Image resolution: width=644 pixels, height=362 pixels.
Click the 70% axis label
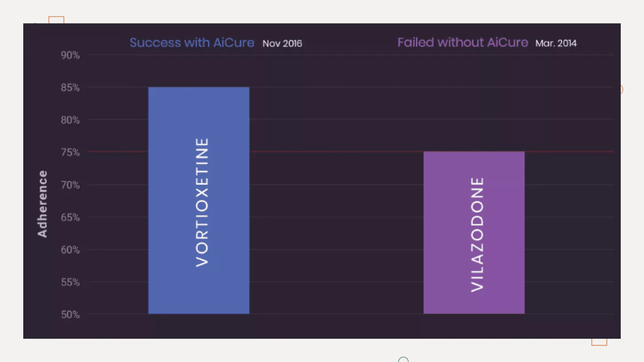pos(70,185)
